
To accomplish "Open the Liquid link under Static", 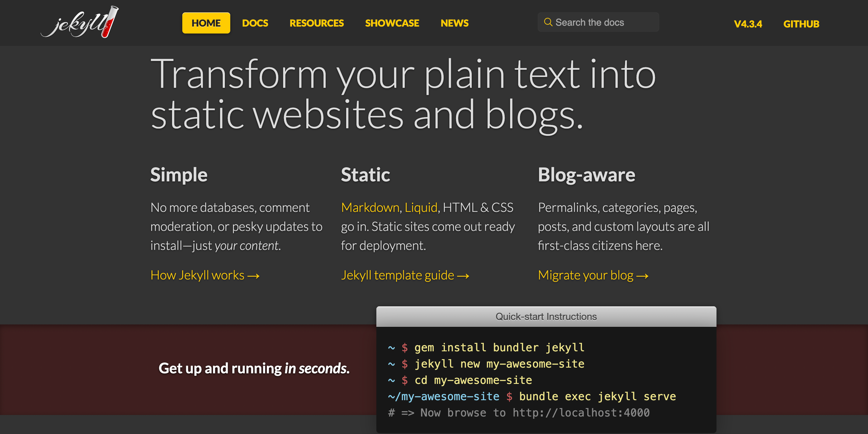I will pyautogui.click(x=421, y=207).
